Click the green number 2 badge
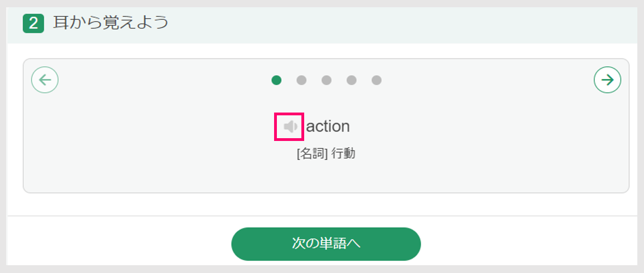The height and width of the screenshot is (273, 644). coord(33,23)
